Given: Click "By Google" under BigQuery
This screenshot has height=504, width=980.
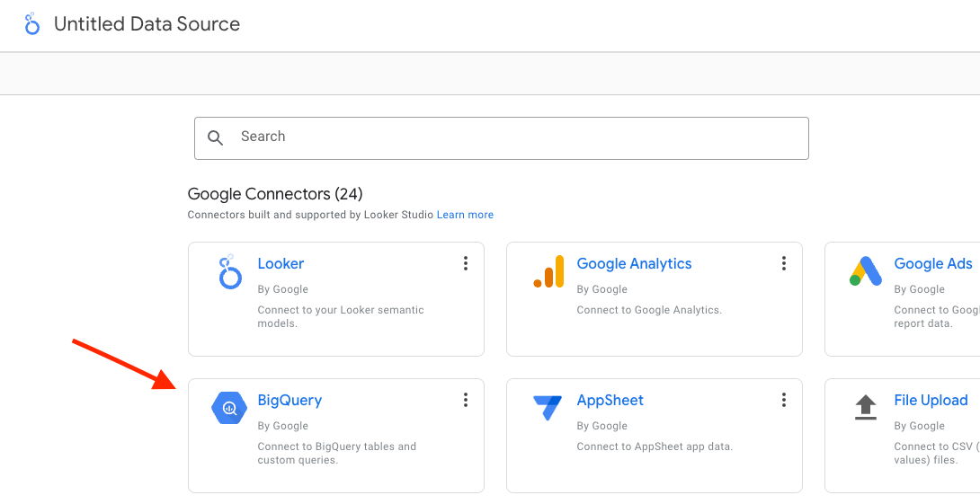Looking at the screenshot, I should tap(282, 426).
